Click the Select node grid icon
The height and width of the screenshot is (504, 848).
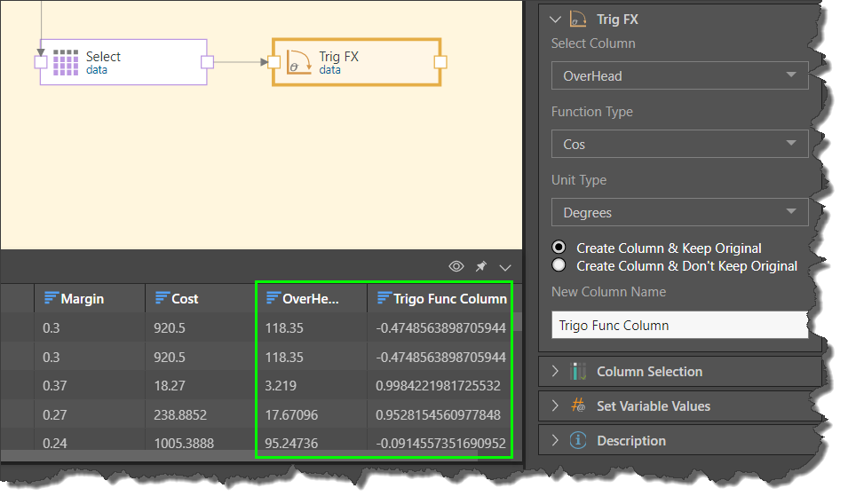pyautogui.click(x=66, y=62)
